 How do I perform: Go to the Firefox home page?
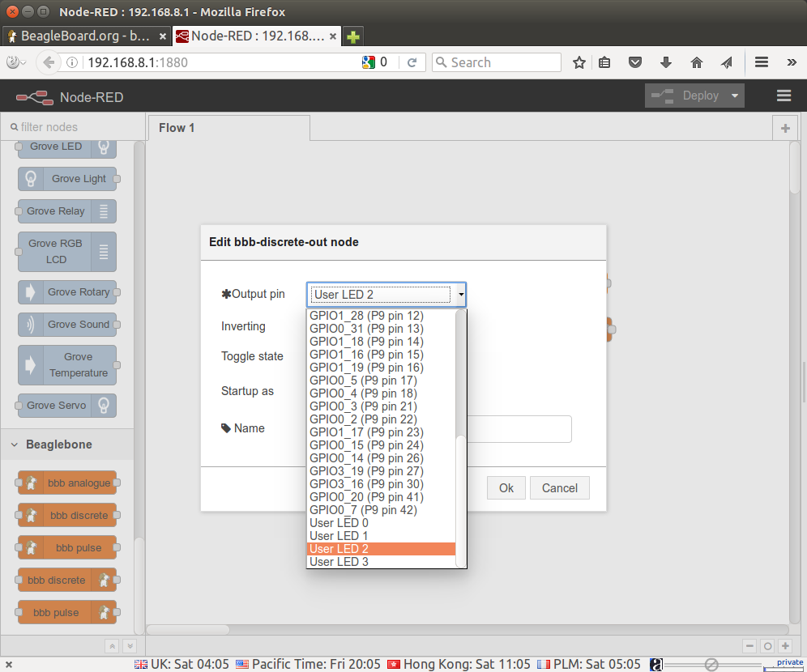click(696, 62)
